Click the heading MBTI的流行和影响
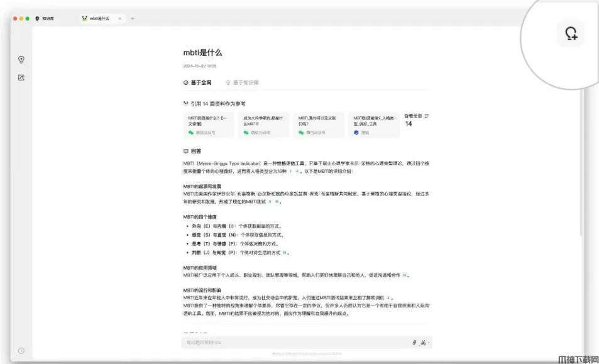599x364 pixels. coord(202,290)
